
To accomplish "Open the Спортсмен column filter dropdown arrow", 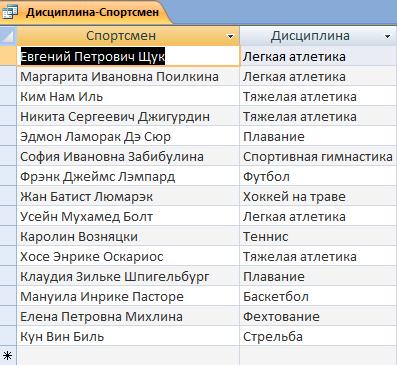I will 230,36.
